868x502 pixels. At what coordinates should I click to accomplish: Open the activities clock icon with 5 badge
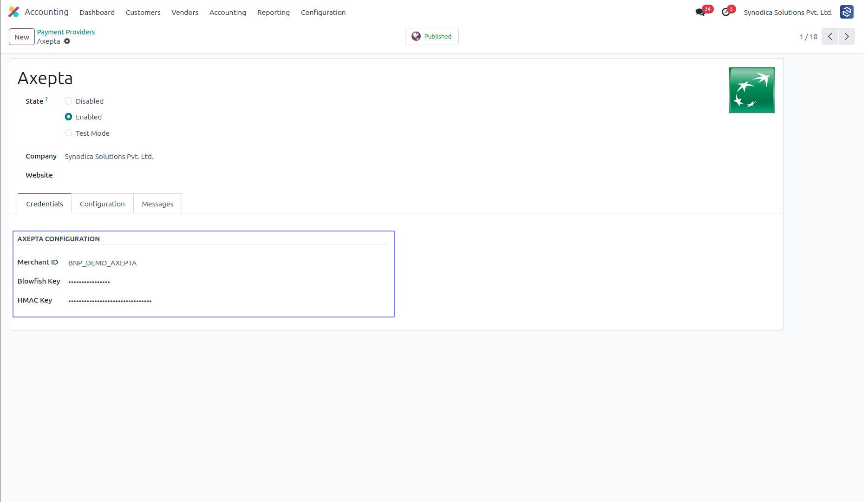(x=726, y=12)
